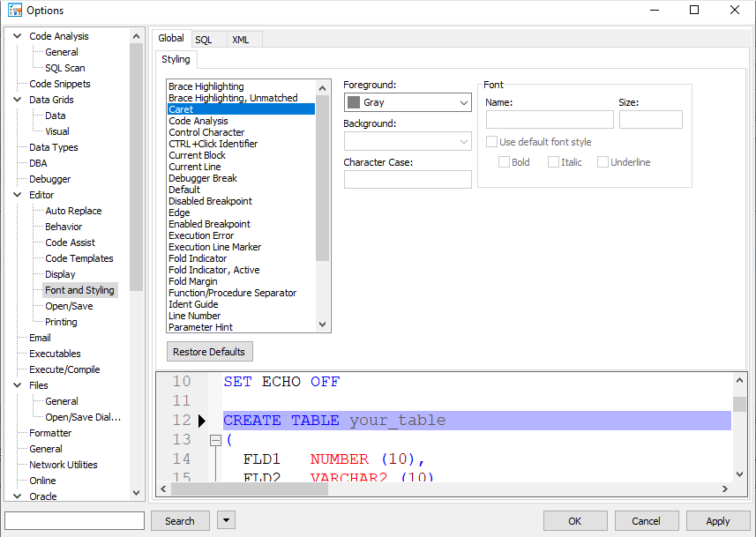756x537 pixels.
Task: Open Execute/Compile in the options tree
Action: click(x=64, y=369)
